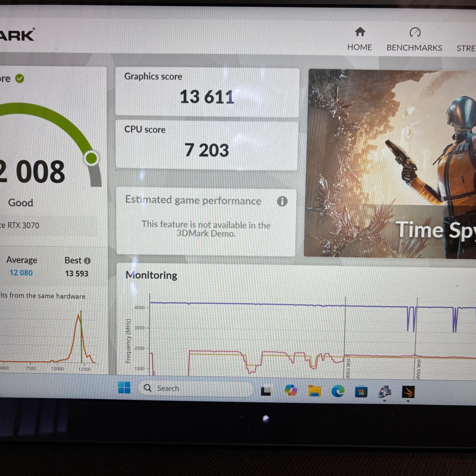Click the green knob on the score gauge

[x=91, y=158]
